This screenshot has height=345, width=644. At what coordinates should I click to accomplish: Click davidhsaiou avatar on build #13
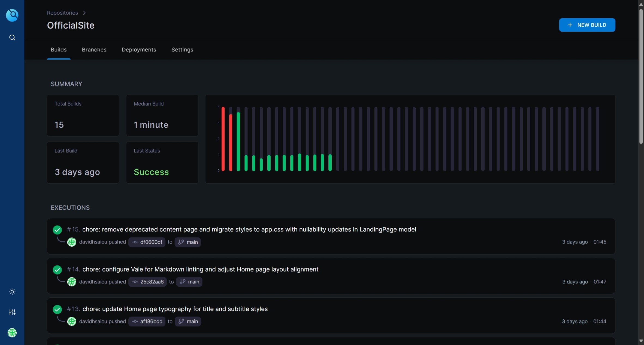click(72, 322)
